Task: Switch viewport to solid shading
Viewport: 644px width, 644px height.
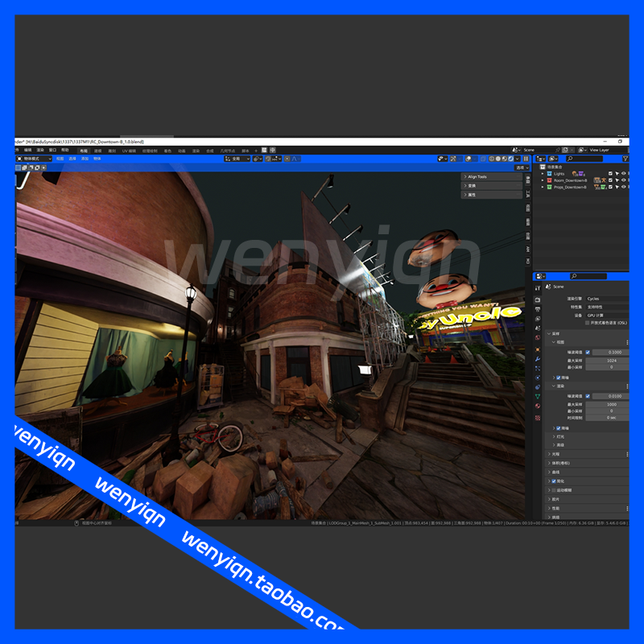Action: pos(498,159)
